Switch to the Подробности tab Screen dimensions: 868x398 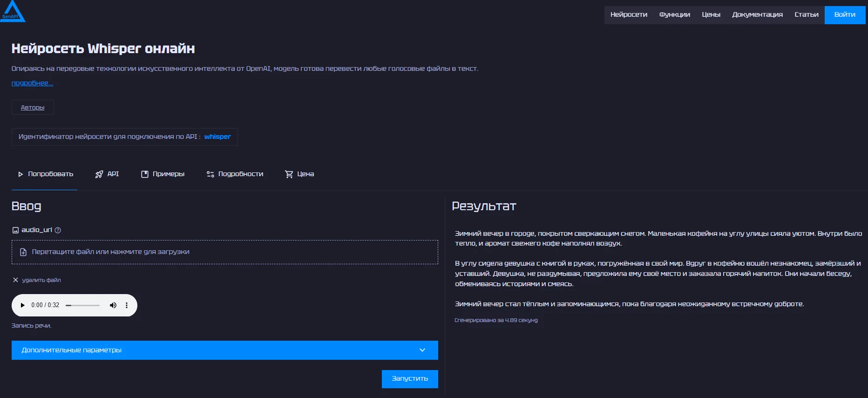pyautogui.click(x=235, y=174)
